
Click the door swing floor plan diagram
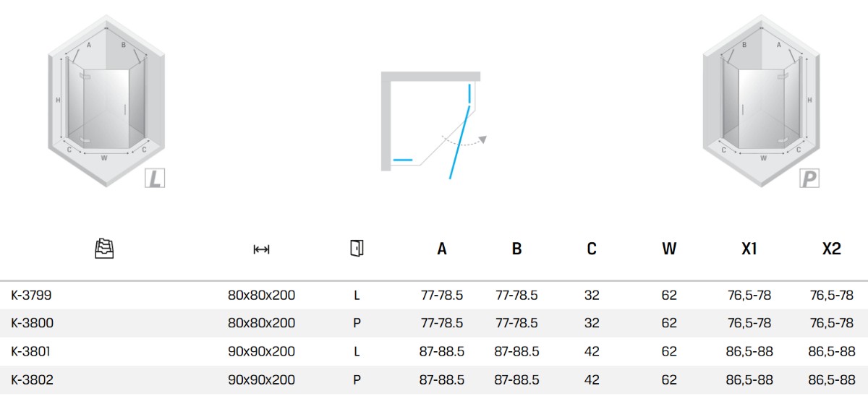(430, 123)
